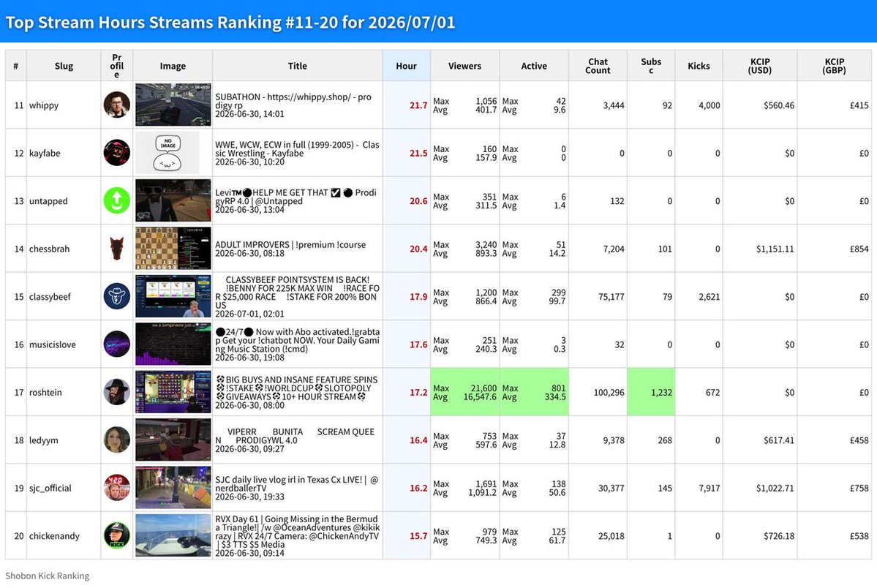Open classybeef's cowboy badge avatar
The height and width of the screenshot is (588, 877).
tap(117, 296)
